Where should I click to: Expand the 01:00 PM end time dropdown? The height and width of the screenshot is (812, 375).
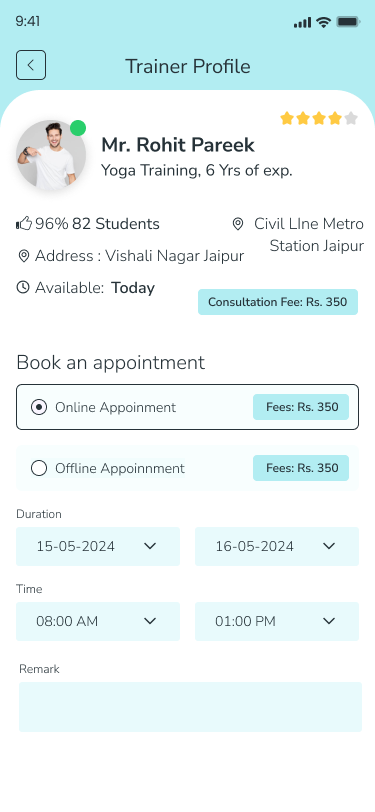[x=277, y=621]
